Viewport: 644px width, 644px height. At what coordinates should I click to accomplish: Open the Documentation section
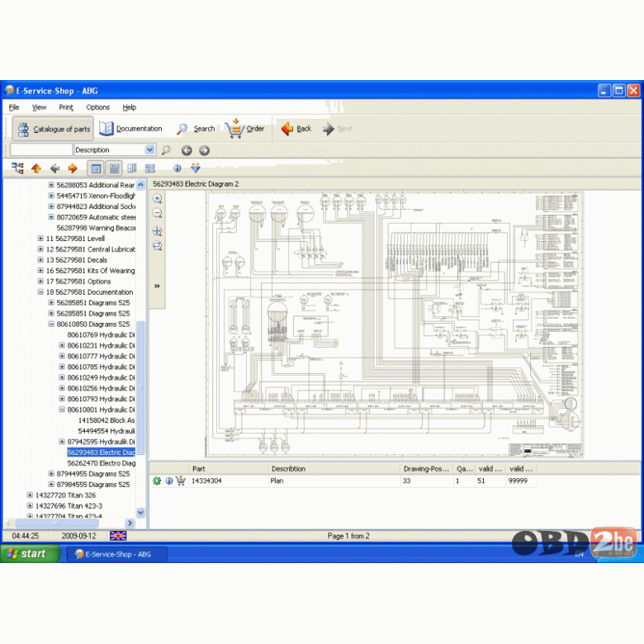[130, 129]
